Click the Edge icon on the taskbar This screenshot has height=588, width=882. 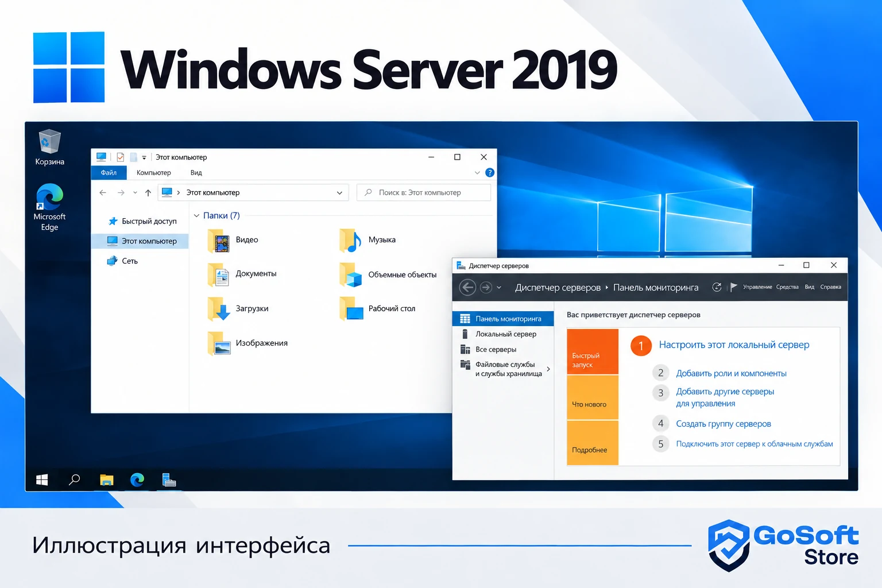coord(137,479)
